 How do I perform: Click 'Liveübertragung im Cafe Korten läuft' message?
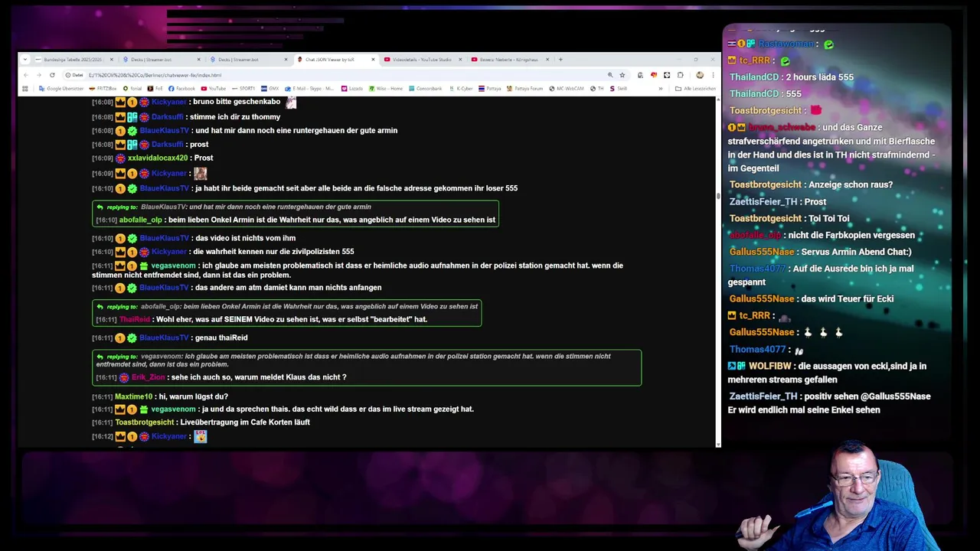[243, 422]
